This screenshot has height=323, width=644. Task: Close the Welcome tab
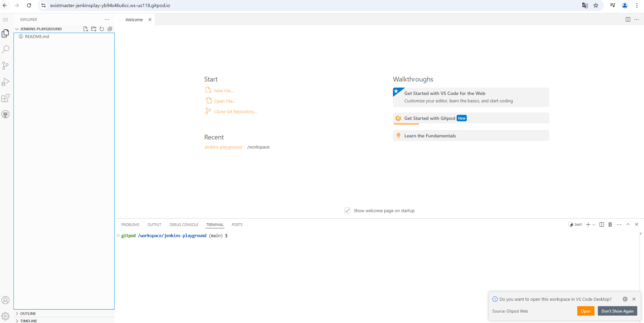point(150,20)
